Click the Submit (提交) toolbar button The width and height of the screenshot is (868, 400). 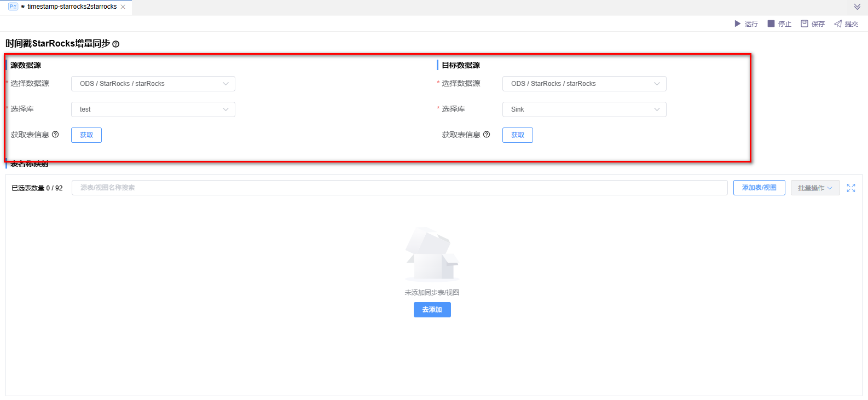tap(846, 24)
